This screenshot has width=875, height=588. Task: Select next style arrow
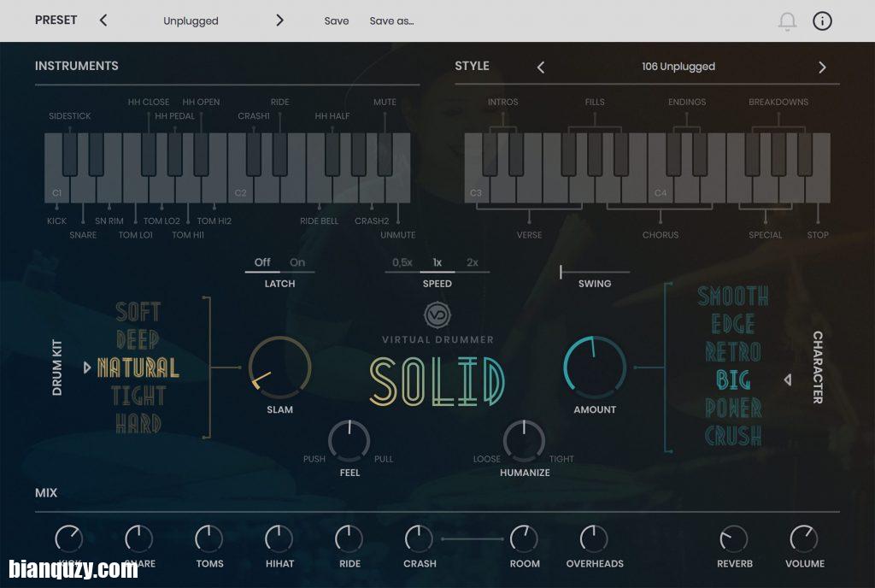822,68
